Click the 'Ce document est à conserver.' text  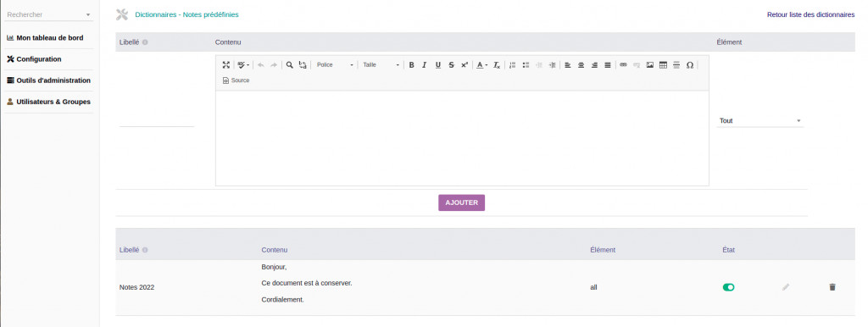[x=307, y=283]
